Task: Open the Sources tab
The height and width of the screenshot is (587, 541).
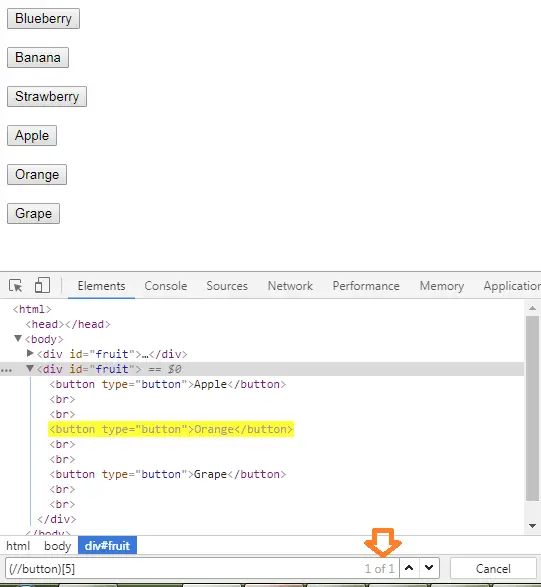Action: [227, 286]
